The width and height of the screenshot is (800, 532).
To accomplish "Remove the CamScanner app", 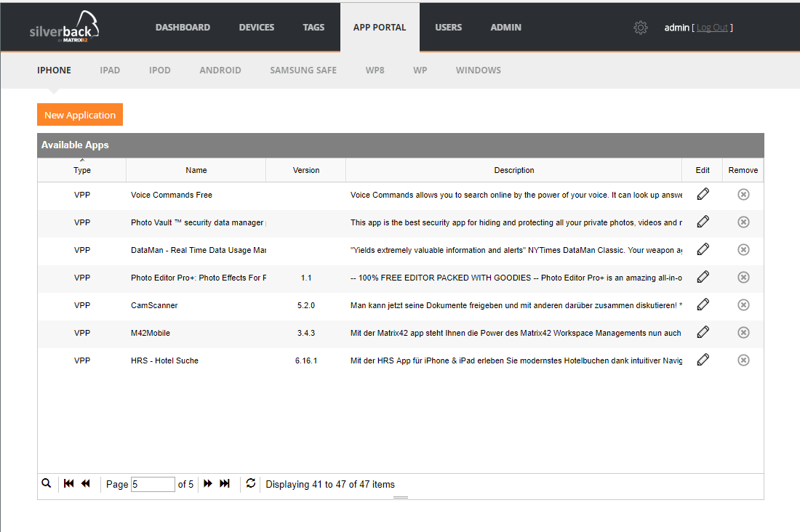I will [x=743, y=305].
